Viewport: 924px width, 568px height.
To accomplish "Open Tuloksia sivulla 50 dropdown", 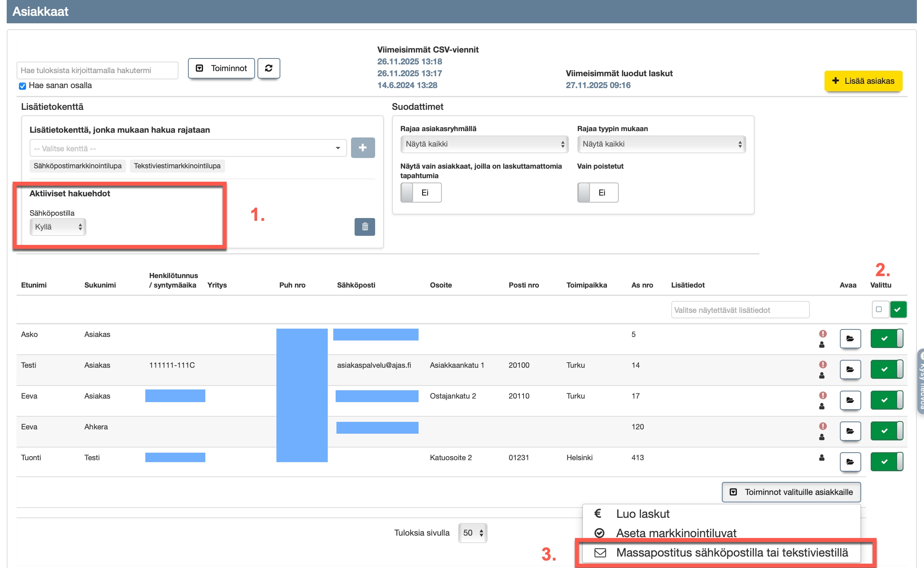I will 472,533.
